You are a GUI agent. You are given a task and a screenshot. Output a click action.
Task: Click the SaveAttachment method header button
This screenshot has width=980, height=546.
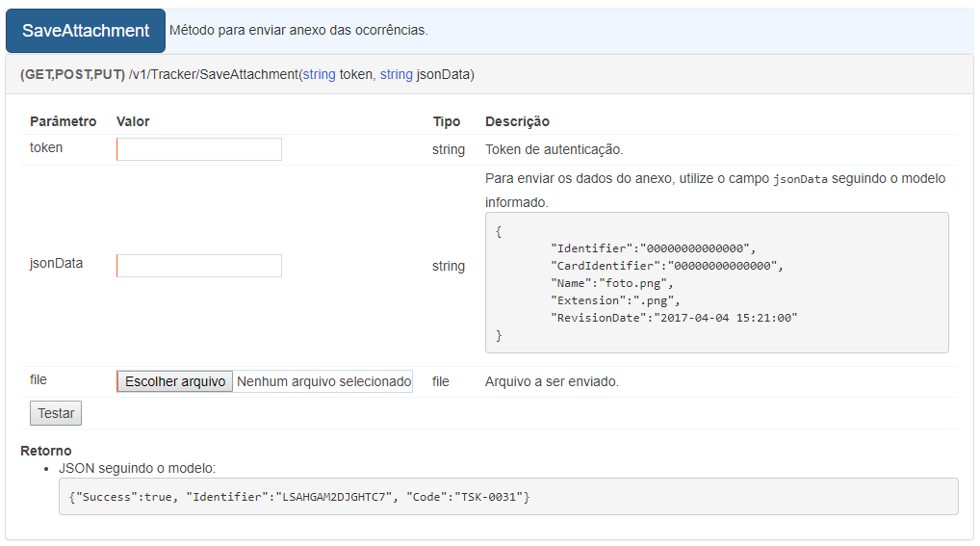coord(86,31)
